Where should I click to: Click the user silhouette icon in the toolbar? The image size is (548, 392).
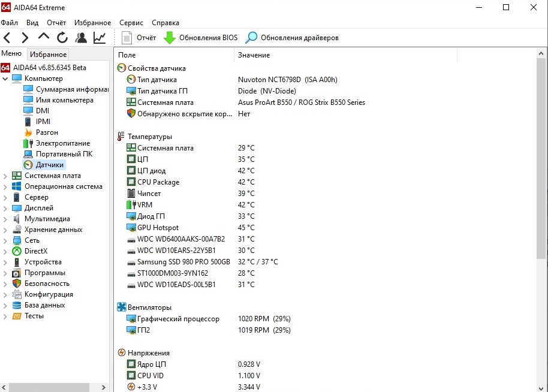click(81, 37)
